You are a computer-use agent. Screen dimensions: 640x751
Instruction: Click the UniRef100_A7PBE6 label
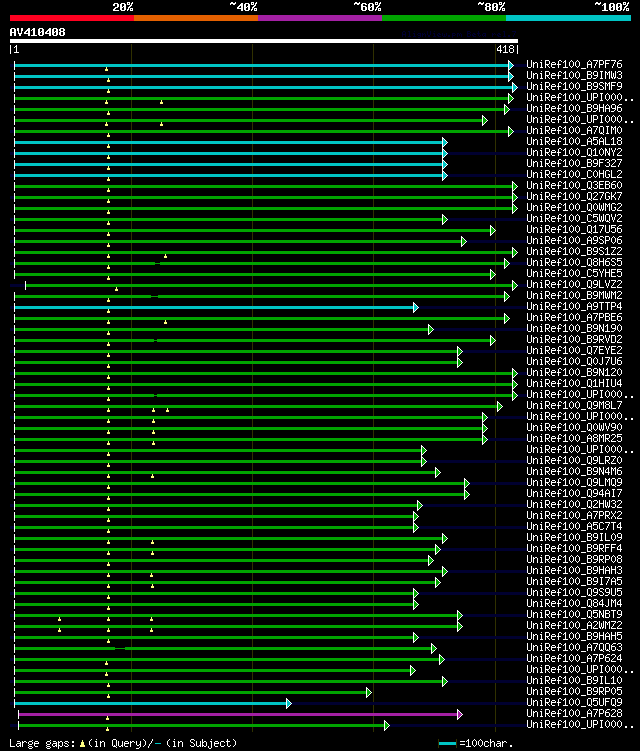click(574, 318)
